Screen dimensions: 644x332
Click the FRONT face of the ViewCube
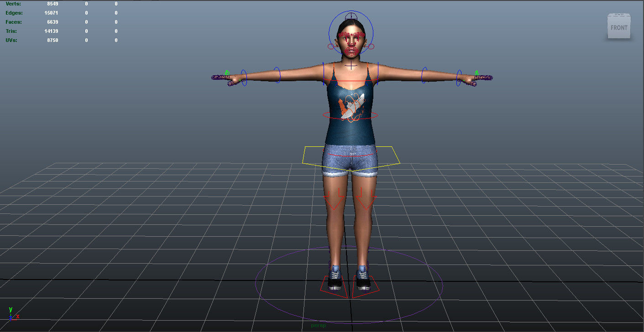coord(619,28)
